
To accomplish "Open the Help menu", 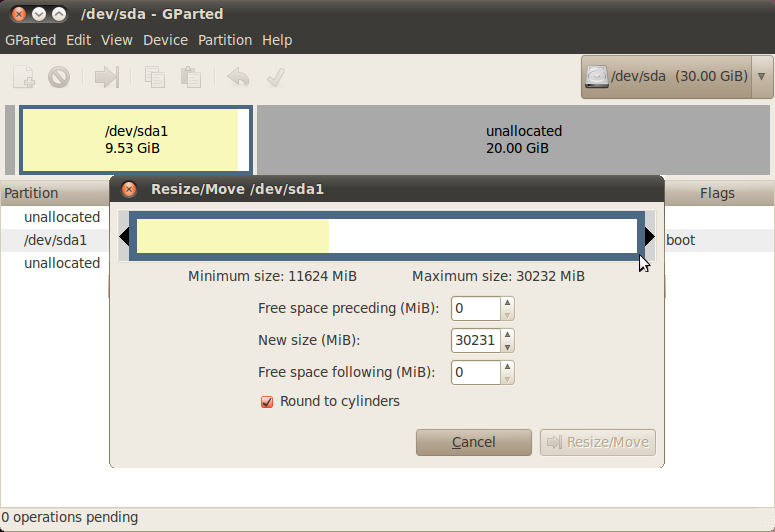I will tap(277, 40).
